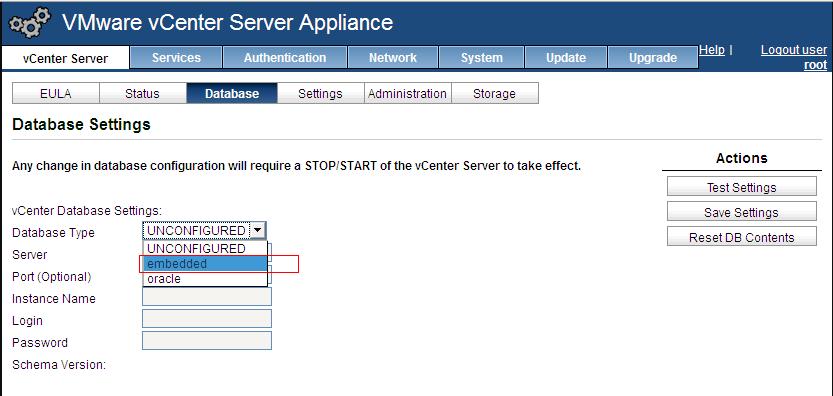Click the Save Settings button
Viewport: 833px width, 396px height.
click(742, 212)
